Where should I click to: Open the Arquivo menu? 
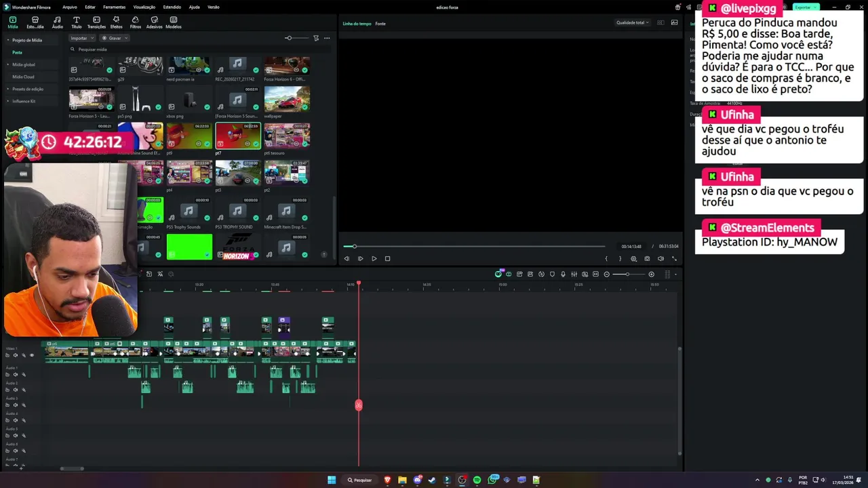tap(69, 7)
